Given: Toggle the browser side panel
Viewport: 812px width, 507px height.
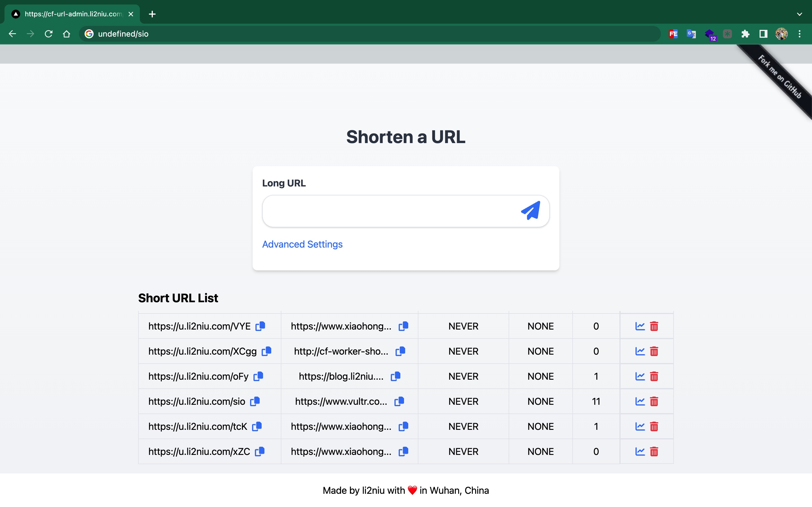Looking at the screenshot, I should (x=763, y=34).
